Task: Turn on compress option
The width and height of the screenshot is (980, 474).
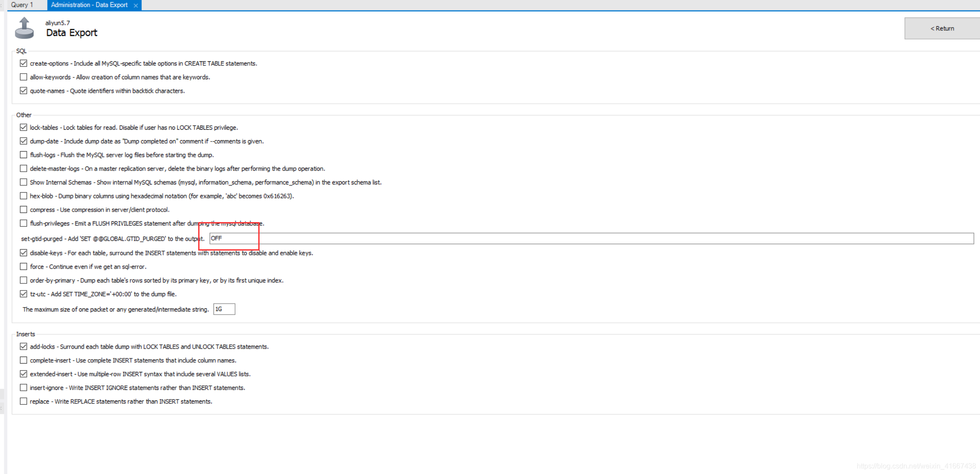Action: (x=24, y=209)
